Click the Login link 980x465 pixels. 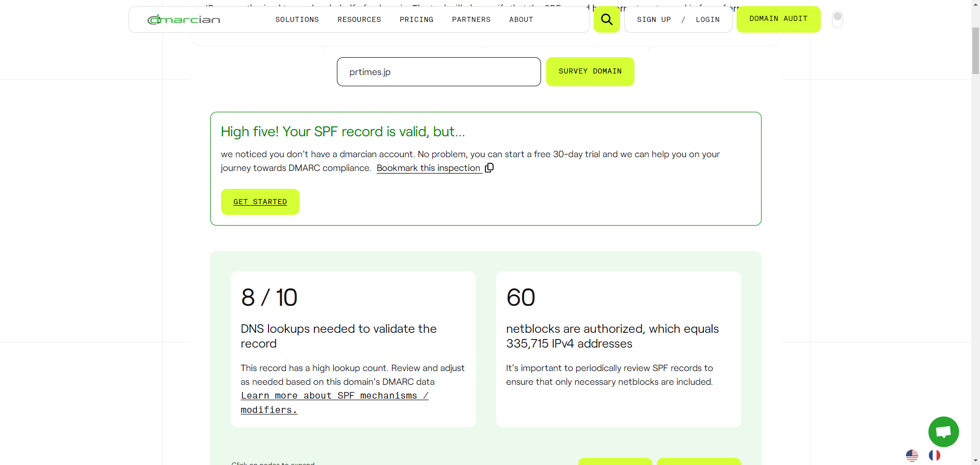coord(708,19)
